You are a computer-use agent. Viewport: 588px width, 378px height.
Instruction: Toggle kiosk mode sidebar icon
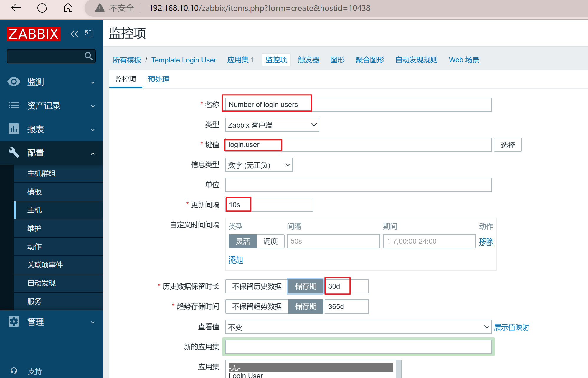[x=89, y=34]
